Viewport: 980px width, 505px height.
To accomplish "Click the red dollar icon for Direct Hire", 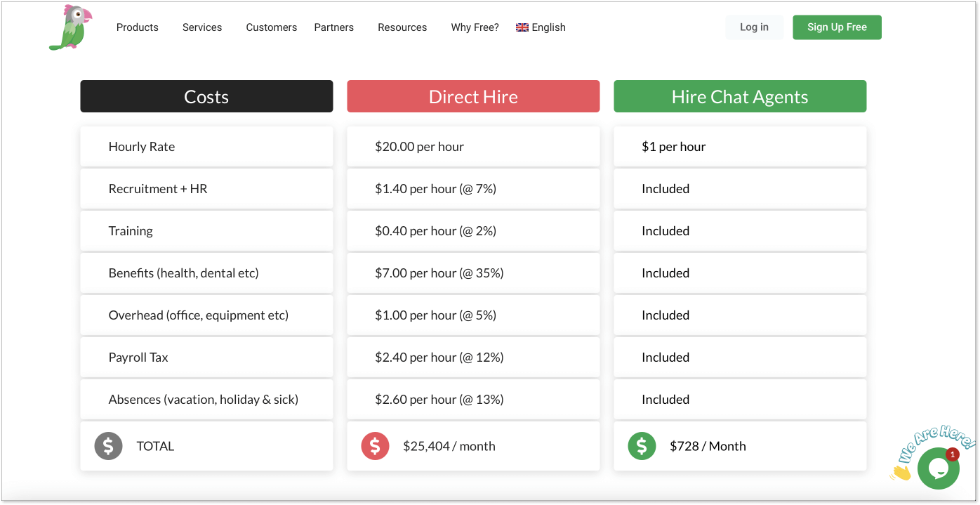I will (375, 446).
